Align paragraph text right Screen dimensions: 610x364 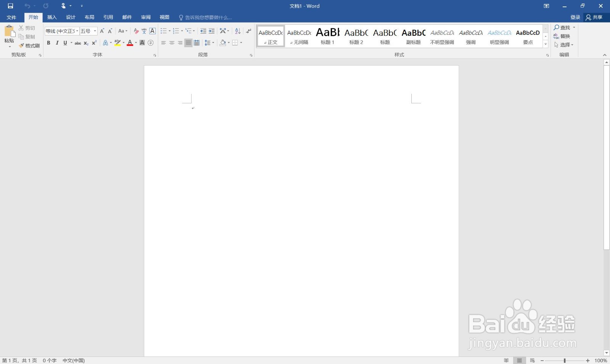pos(180,43)
